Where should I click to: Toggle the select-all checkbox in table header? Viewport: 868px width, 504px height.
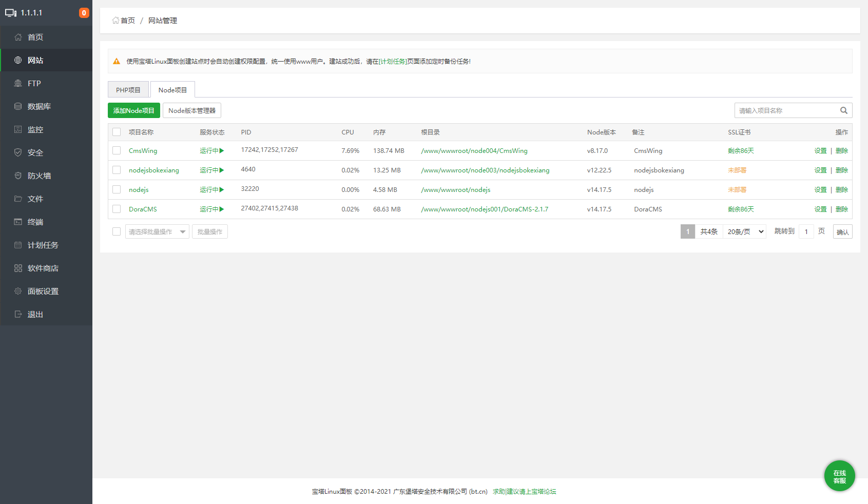click(x=117, y=132)
